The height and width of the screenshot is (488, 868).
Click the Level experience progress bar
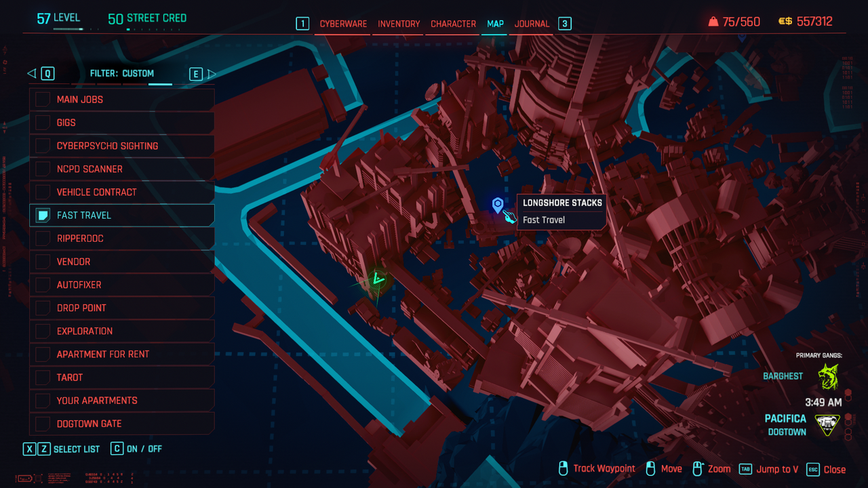point(60,29)
